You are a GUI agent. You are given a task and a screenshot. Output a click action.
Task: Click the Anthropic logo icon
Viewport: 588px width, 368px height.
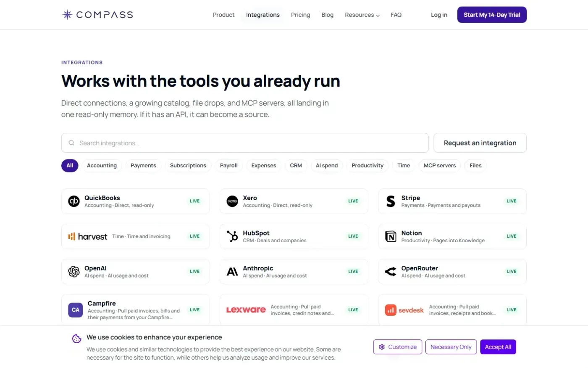point(232,272)
